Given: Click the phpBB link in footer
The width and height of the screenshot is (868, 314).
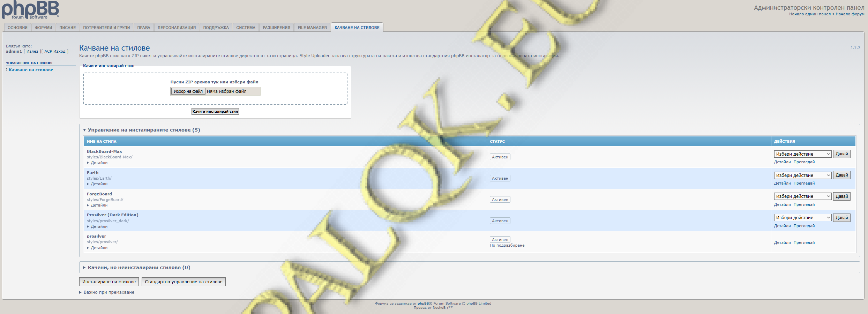Looking at the screenshot, I should pyautogui.click(x=423, y=304).
